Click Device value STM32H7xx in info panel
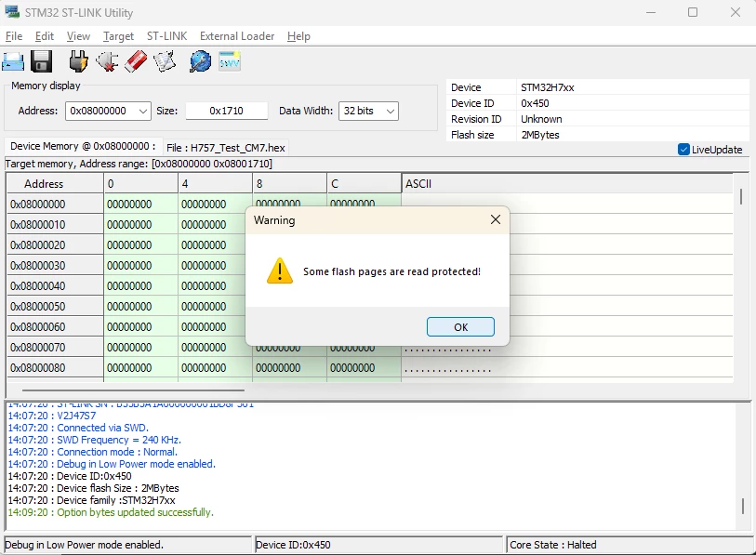 coord(547,87)
